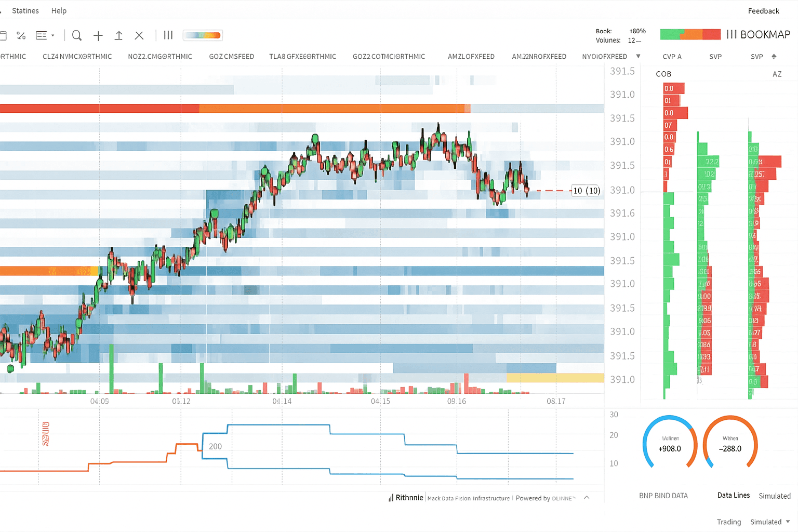Select the Data Lines option
Viewport: 798px width, 532px height.
coord(733,495)
